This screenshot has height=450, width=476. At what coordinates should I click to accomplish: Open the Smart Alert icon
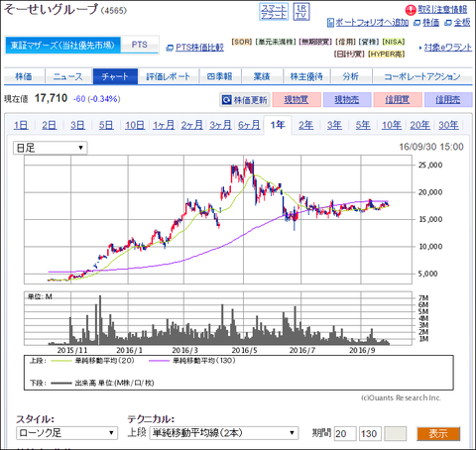click(274, 12)
